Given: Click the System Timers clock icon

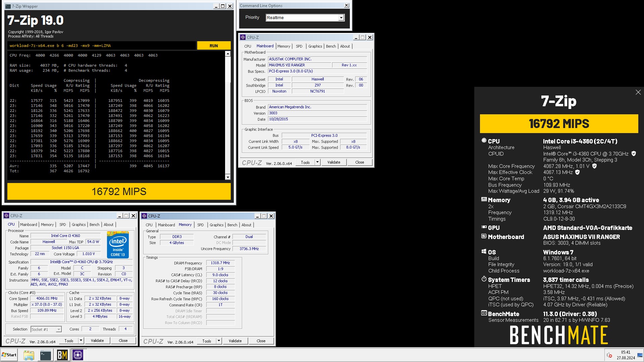Looking at the screenshot, I should 484,279.
